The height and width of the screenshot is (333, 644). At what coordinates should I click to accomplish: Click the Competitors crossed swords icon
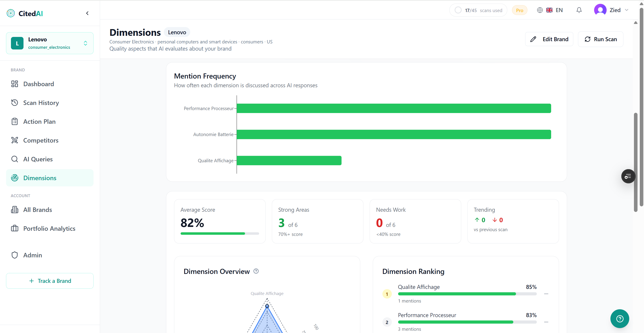(x=15, y=140)
